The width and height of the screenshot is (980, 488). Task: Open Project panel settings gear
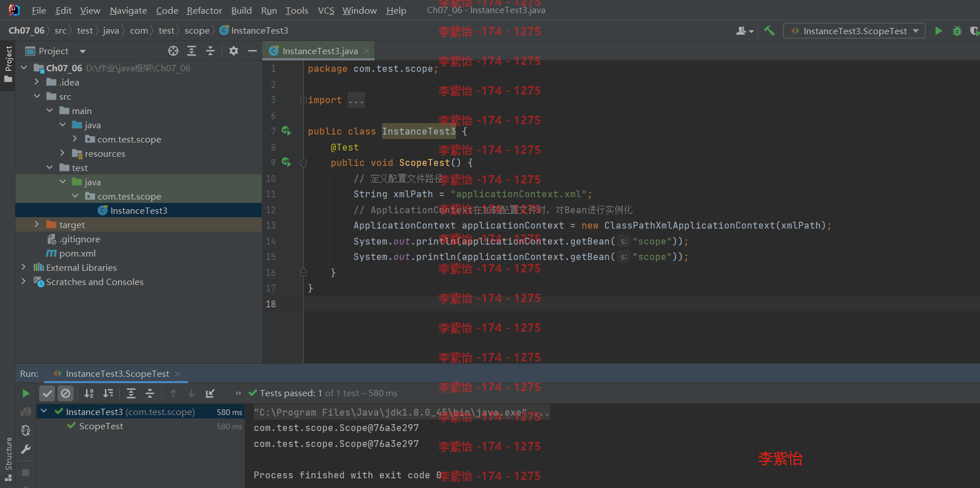[x=234, y=51]
